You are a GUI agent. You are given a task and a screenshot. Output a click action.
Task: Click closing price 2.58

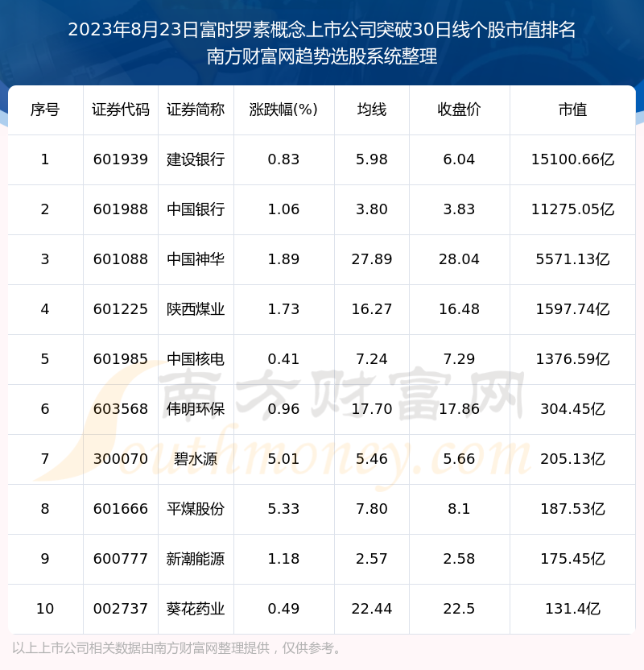[459, 560]
